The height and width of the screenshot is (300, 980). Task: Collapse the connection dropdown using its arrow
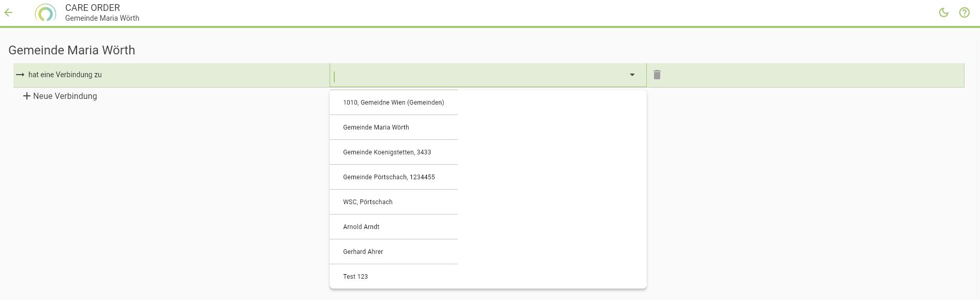(632, 75)
